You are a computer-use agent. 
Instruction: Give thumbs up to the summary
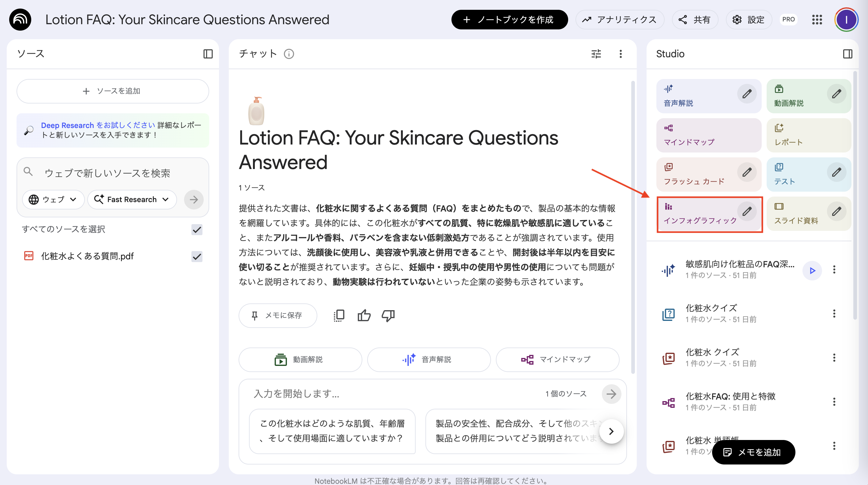364,316
